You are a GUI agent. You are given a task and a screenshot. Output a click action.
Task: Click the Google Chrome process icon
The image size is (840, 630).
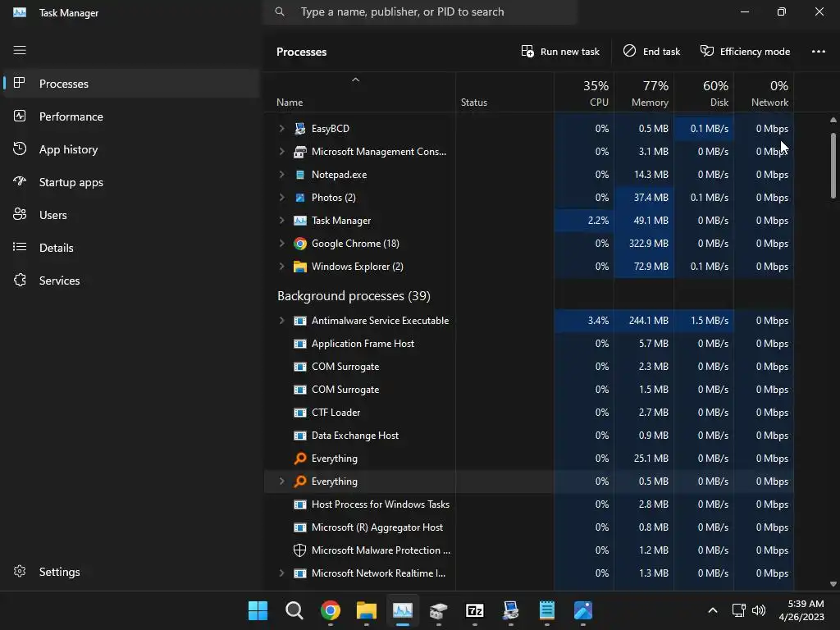coord(300,244)
